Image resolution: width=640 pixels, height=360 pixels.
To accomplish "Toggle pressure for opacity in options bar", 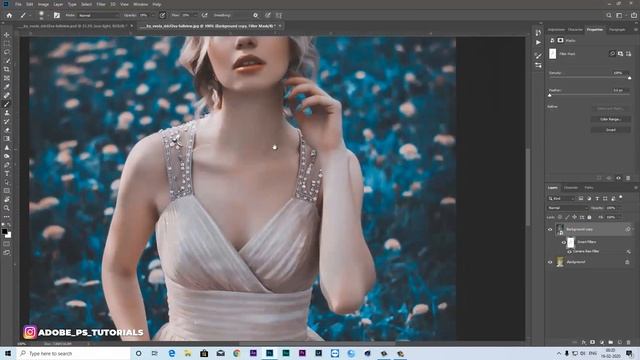I will click(162, 15).
